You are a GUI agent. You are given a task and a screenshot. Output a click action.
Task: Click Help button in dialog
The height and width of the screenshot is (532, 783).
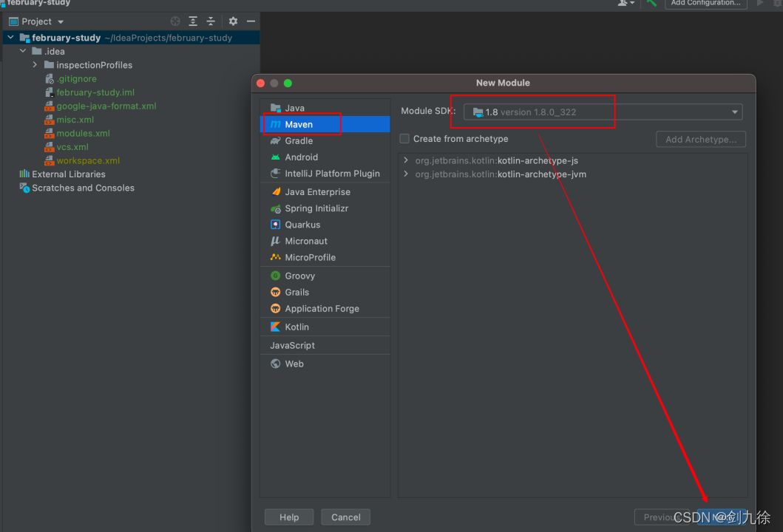pos(289,517)
